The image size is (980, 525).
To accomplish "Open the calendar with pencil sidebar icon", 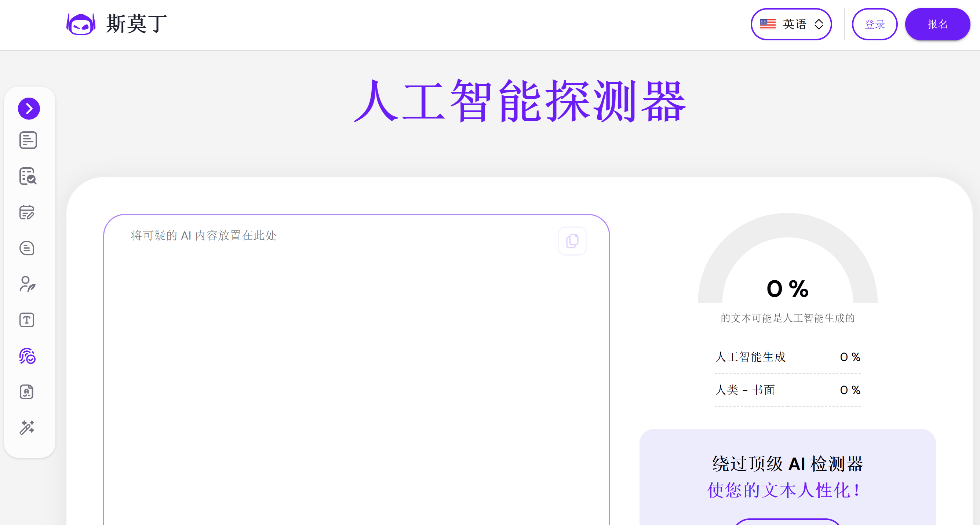I will 27,212.
